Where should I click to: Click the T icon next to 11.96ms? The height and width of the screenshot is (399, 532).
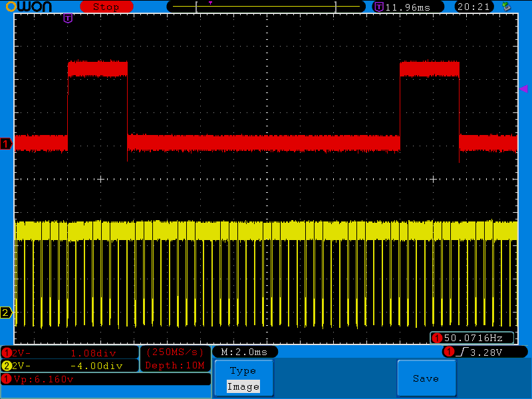tap(378, 7)
